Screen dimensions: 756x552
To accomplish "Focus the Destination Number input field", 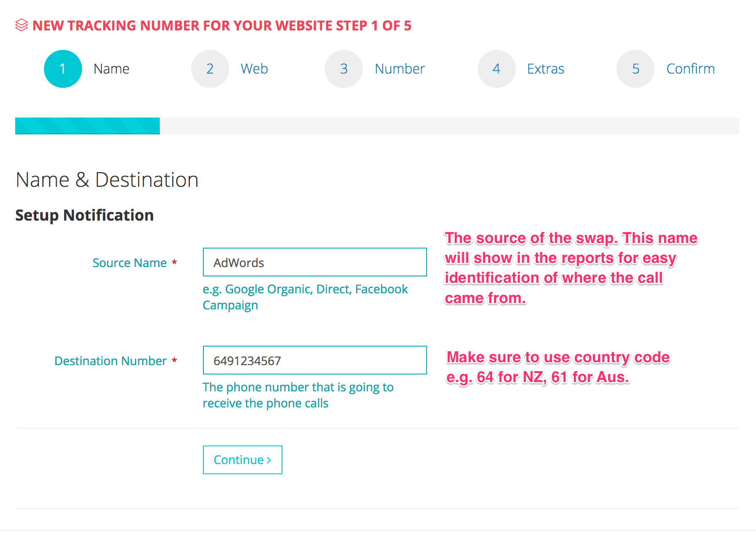I will coord(315,361).
